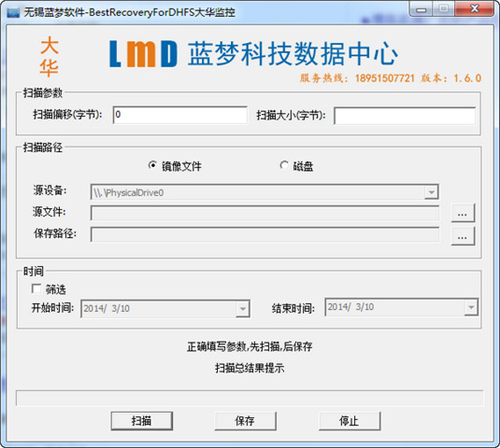The height and width of the screenshot is (448, 500).
Task: Browse for 保存路径 with the ... button
Action: pos(463,236)
